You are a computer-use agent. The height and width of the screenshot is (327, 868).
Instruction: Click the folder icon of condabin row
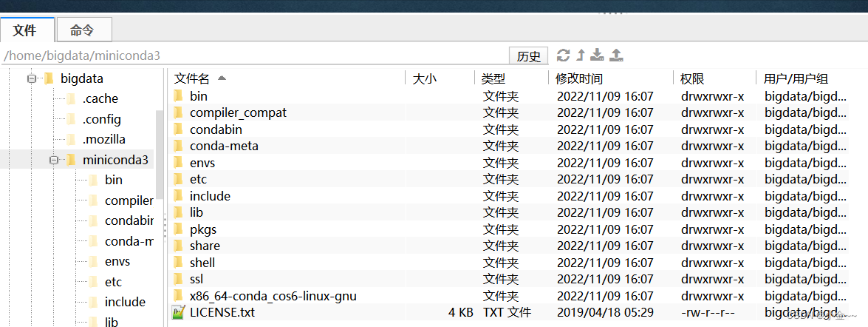pos(178,129)
